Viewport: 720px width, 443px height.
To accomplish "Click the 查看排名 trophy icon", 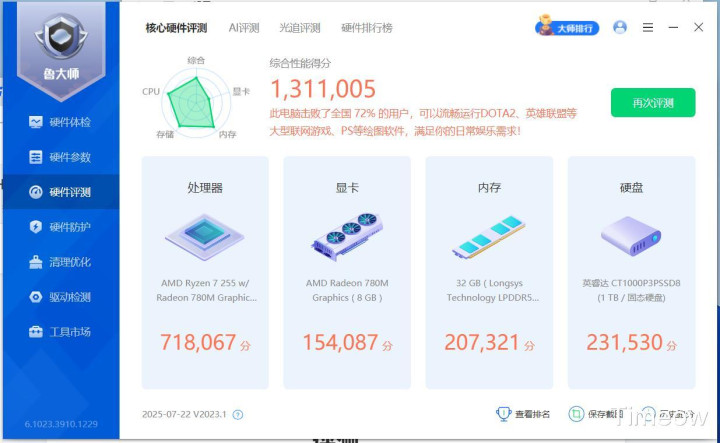I will coord(504,414).
